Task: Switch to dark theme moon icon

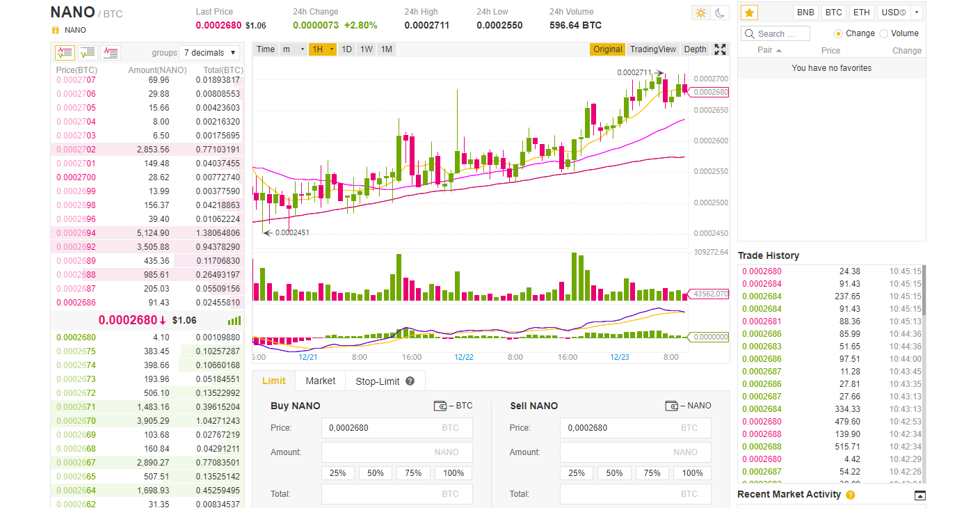Action: pos(721,13)
